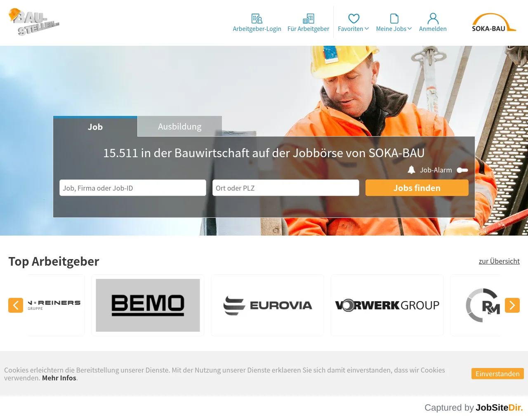
Task: Click the Anmelden user icon
Action: click(433, 19)
